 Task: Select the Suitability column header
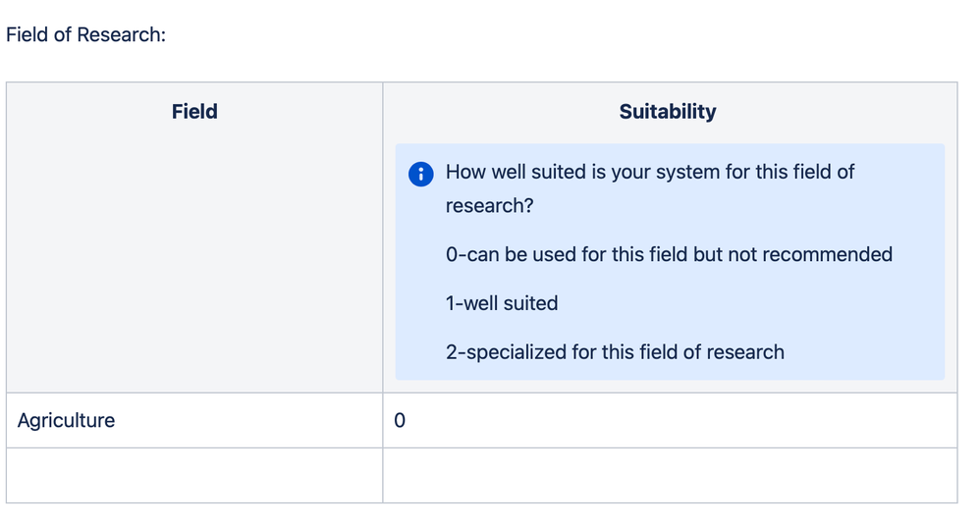[670, 237]
